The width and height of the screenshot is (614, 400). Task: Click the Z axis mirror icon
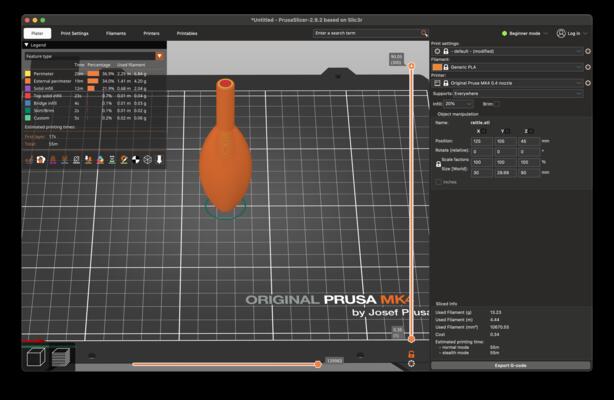pos(531,131)
